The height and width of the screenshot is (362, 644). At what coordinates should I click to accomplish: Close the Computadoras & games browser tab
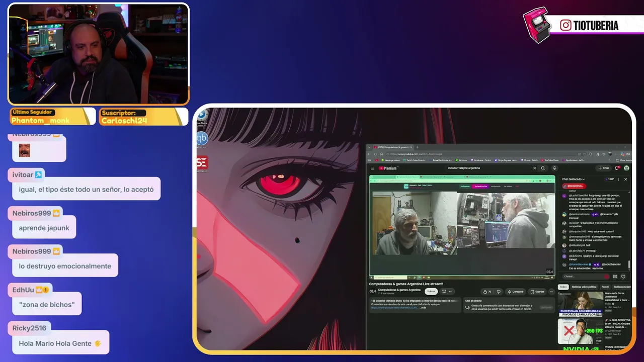click(412, 147)
